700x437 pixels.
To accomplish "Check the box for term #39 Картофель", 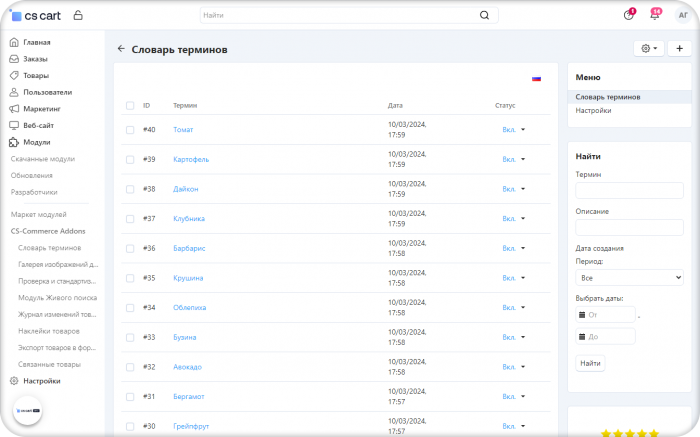I will pyautogui.click(x=130, y=159).
